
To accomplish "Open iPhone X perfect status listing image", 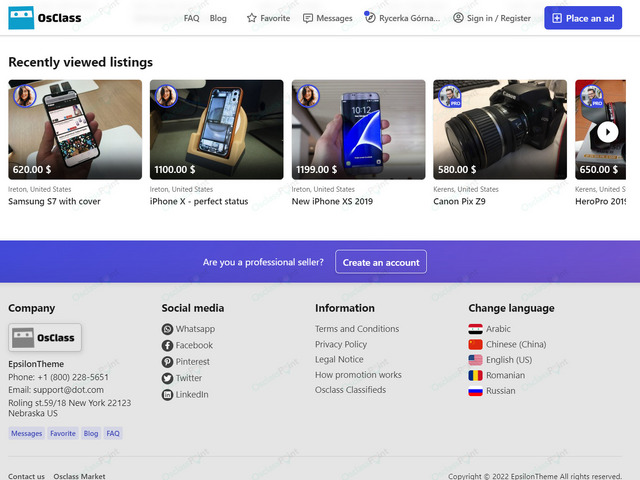I will tap(216, 129).
